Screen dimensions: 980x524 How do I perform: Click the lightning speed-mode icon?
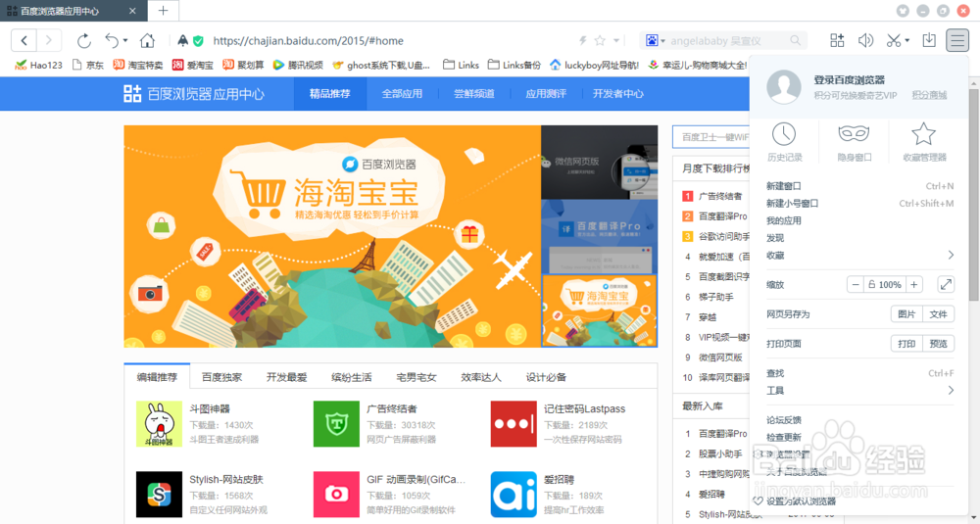[583, 40]
